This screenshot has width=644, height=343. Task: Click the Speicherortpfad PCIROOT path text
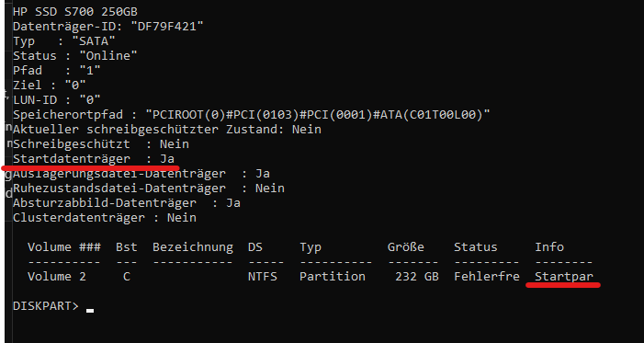click(318, 114)
